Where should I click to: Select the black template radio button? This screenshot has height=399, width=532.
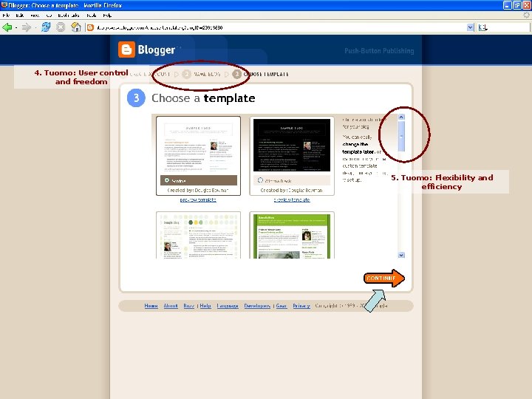(260, 180)
